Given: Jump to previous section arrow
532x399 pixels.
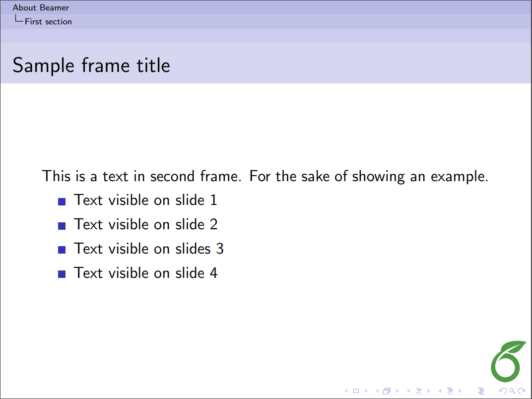Looking at the screenshot, I should coord(440,391).
